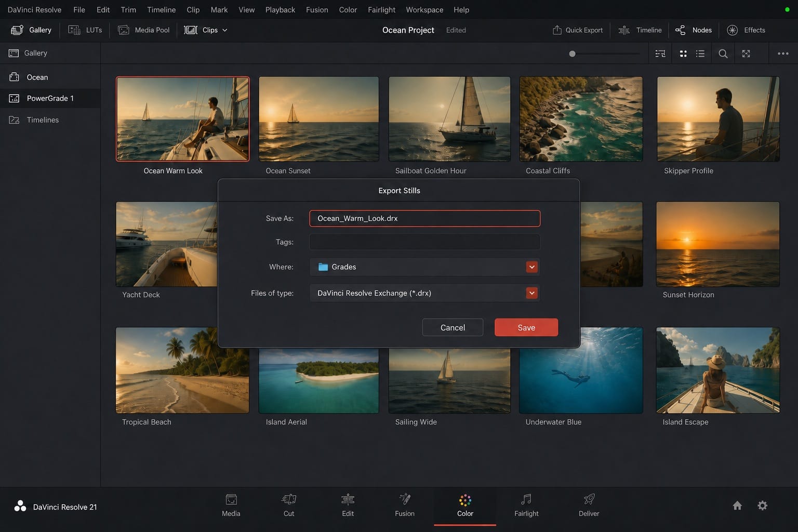Open the LUTs panel icon

(x=74, y=30)
